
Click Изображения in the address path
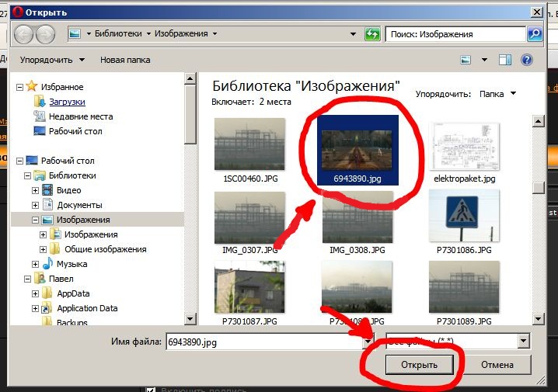181,33
